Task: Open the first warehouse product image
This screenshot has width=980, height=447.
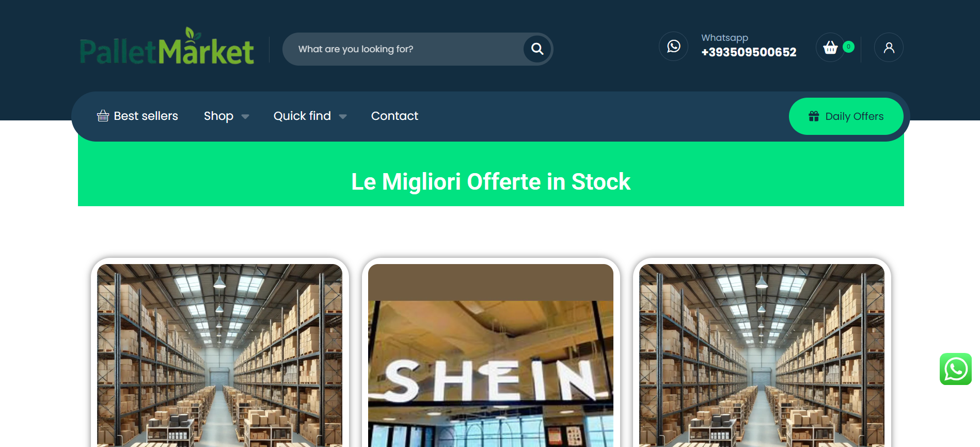Action: 219,356
